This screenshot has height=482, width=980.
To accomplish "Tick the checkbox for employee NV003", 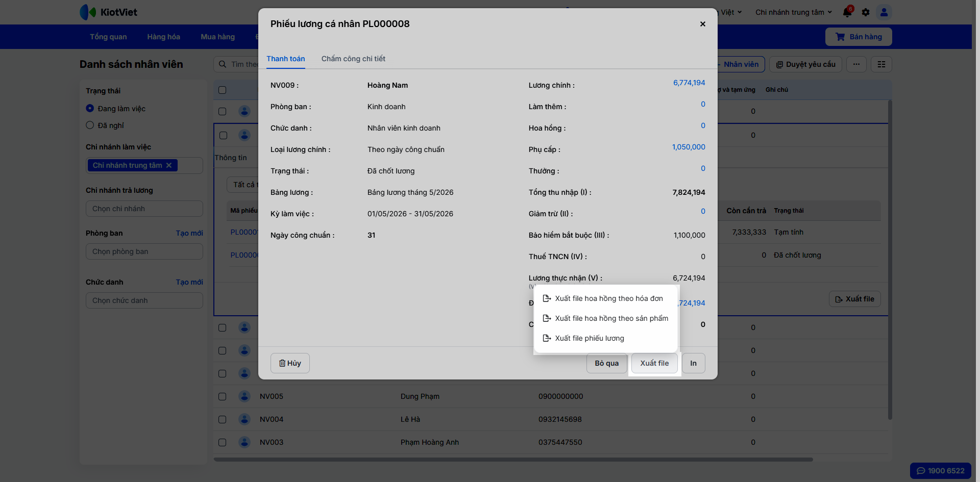I will 222,442.
